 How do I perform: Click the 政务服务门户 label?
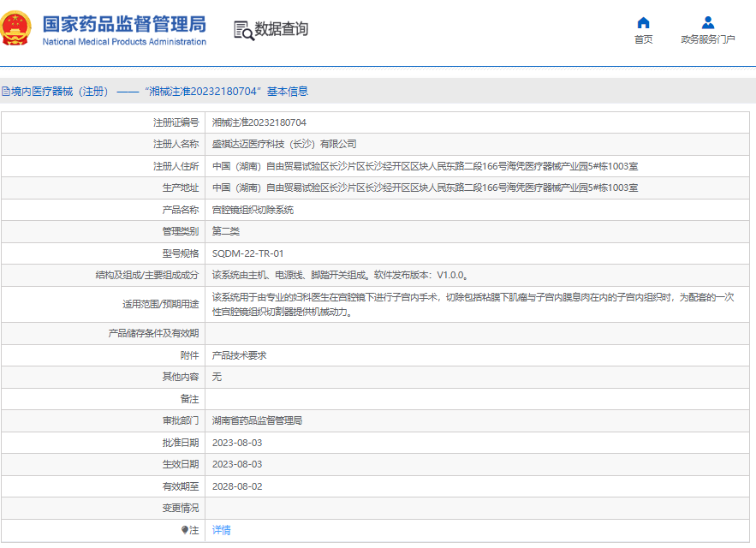(x=708, y=39)
